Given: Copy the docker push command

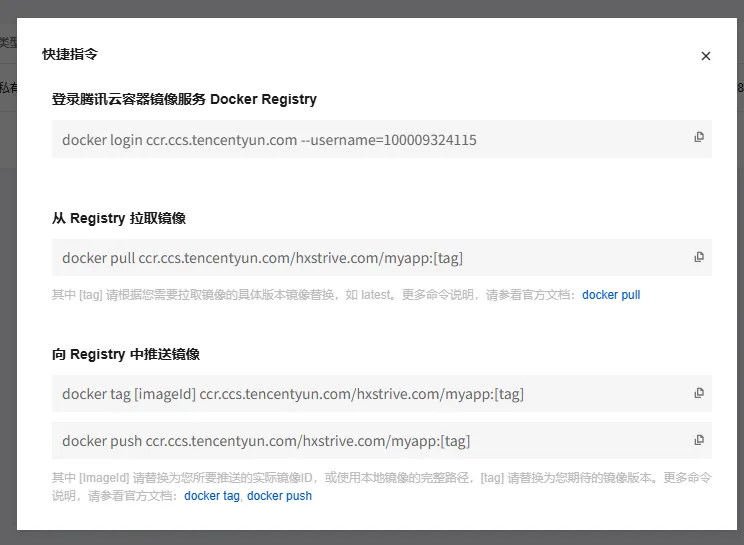Looking at the screenshot, I should [x=699, y=440].
